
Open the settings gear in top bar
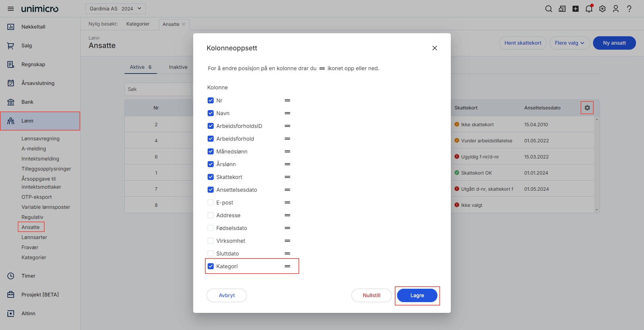point(602,9)
